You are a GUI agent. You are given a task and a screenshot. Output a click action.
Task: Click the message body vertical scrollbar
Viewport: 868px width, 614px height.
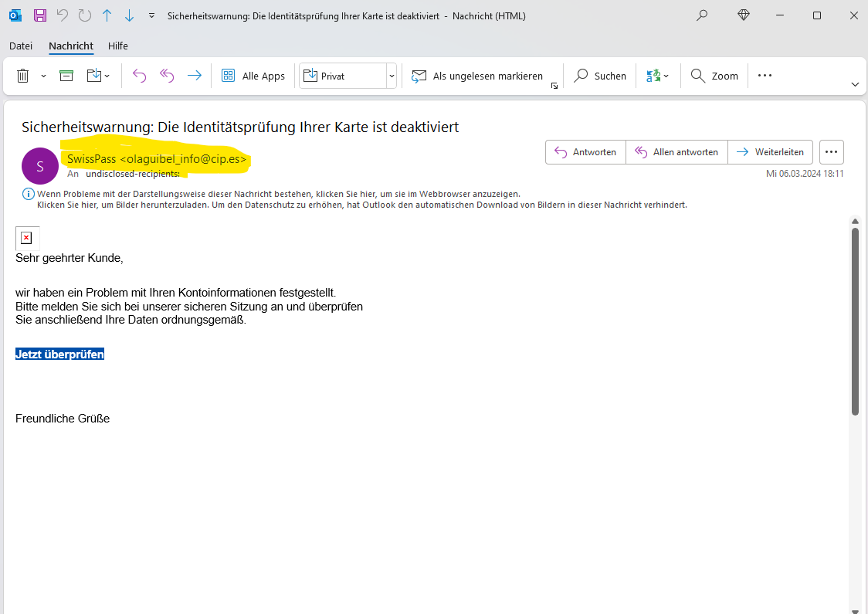855,321
